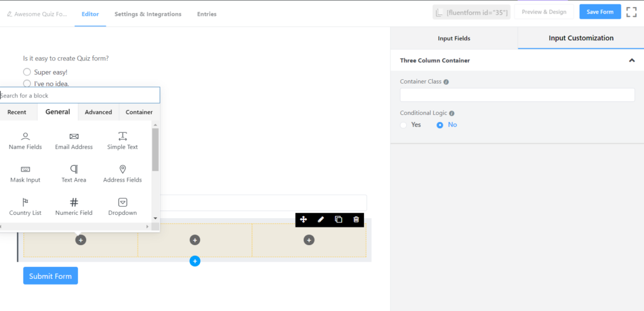This screenshot has width=644, height=311.
Task: Open the Recent blocks tab
Action: pos(17,112)
